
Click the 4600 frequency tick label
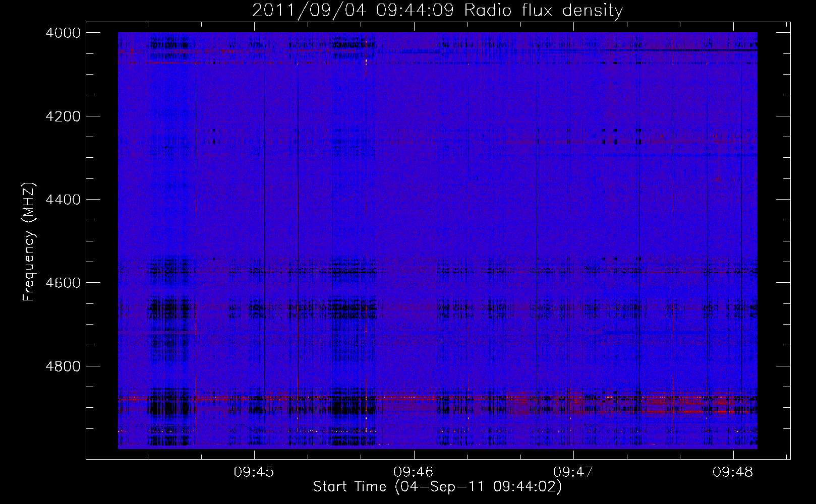[63, 283]
